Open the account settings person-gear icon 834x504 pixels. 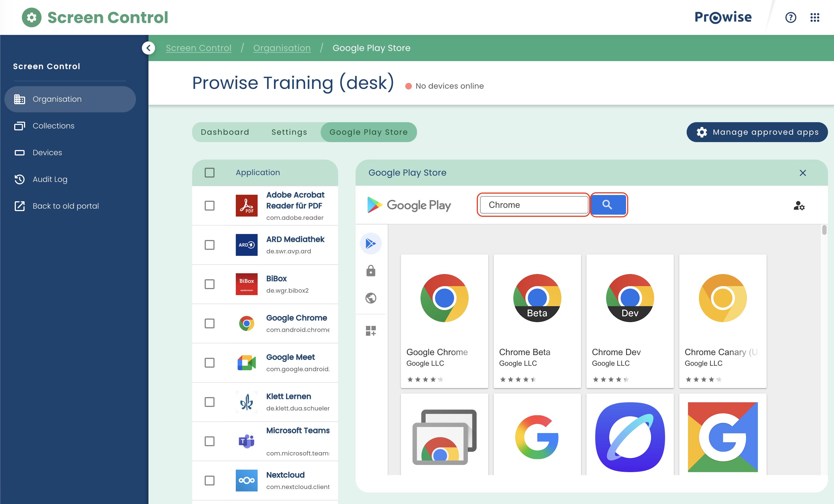(x=799, y=205)
